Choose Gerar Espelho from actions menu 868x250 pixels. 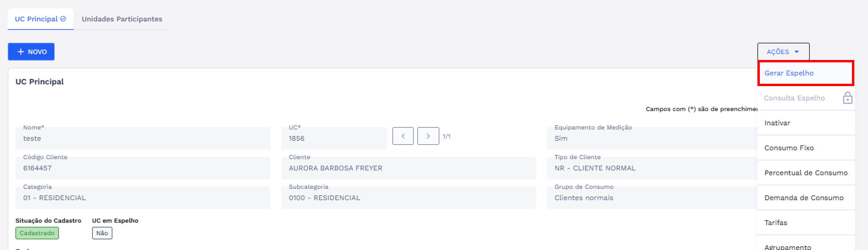(789, 73)
